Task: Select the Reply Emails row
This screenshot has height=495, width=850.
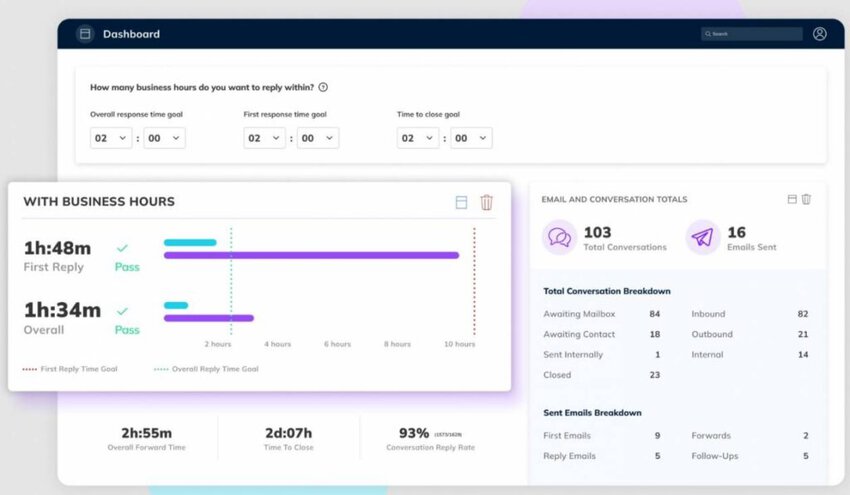Action: pos(602,456)
